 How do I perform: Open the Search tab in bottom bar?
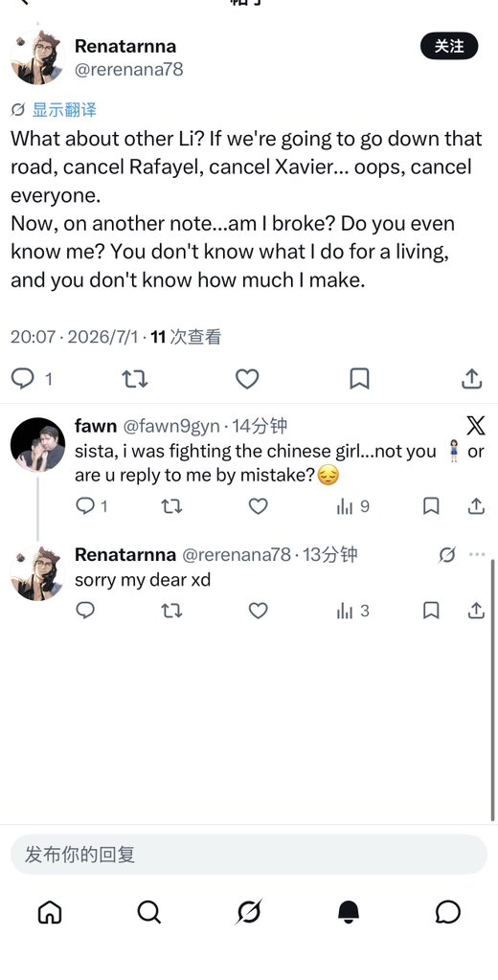(148, 913)
